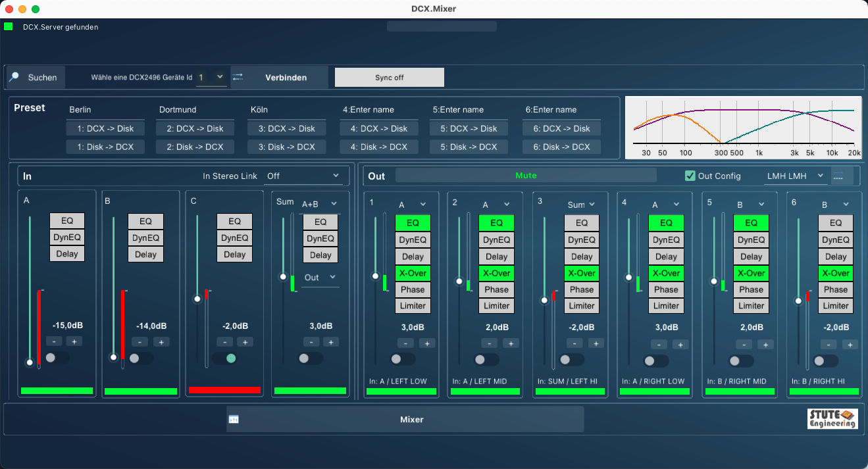The width and height of the screenshot is (868, 469).
Task: Click 6: Disk -> DCX preset button
Action: (x=562, y=147)
